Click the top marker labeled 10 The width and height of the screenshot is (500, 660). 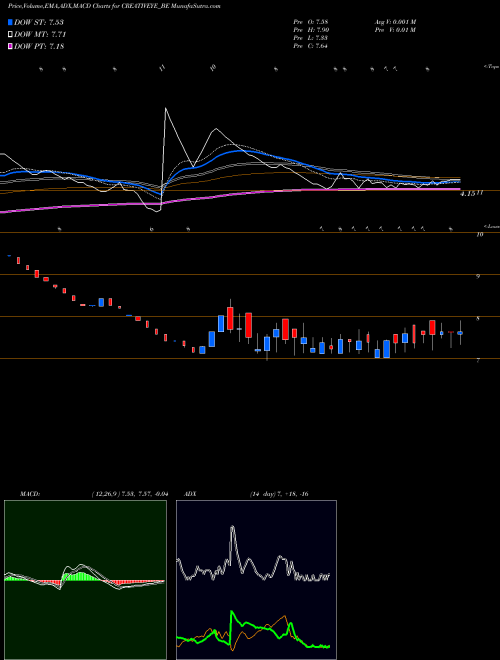[213, 67]
